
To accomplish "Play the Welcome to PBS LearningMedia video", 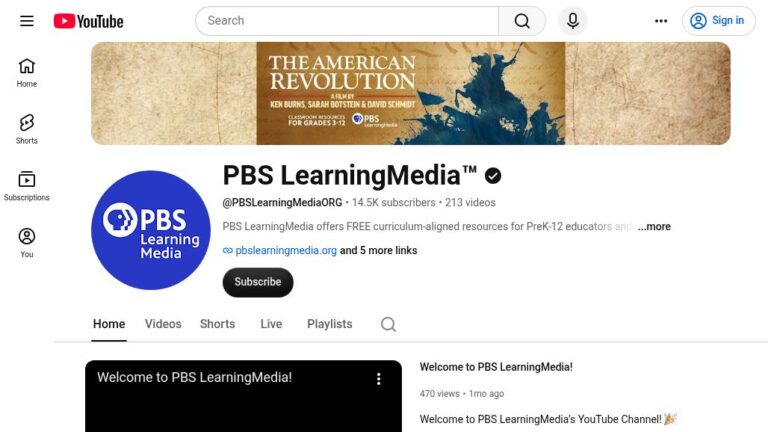I will tap(243, 396).
